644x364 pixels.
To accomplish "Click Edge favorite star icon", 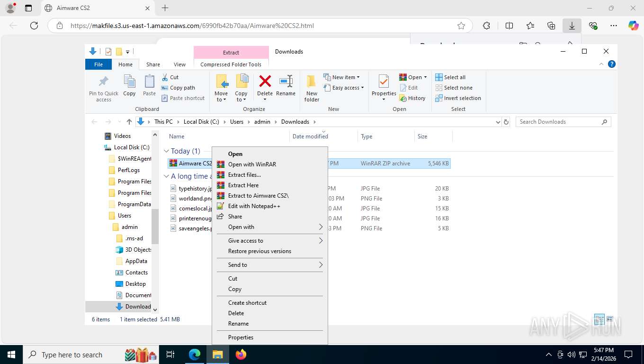I will pos(461,26).
